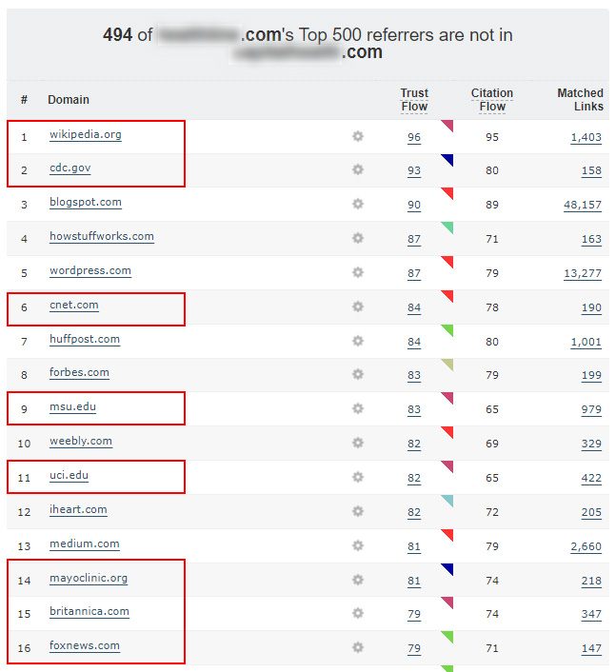Click the britannica.com link
Image resolution: width=616 pixels, height=672 pixels.
click(89, 612)
